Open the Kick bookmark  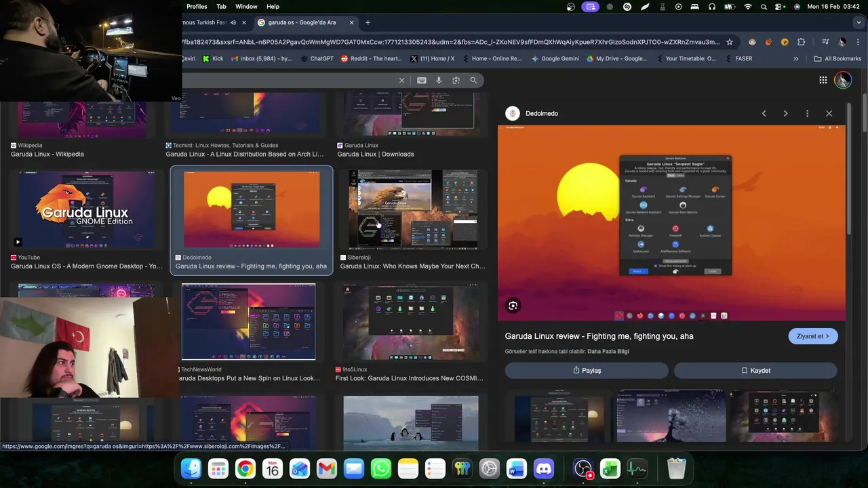tap(212, 59)
